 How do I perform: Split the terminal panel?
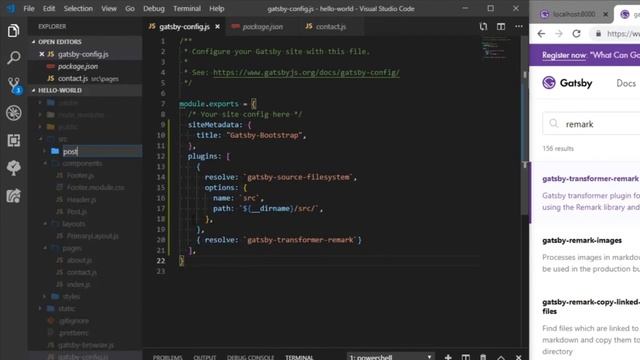pyautogui.click(x=465, y=357)
